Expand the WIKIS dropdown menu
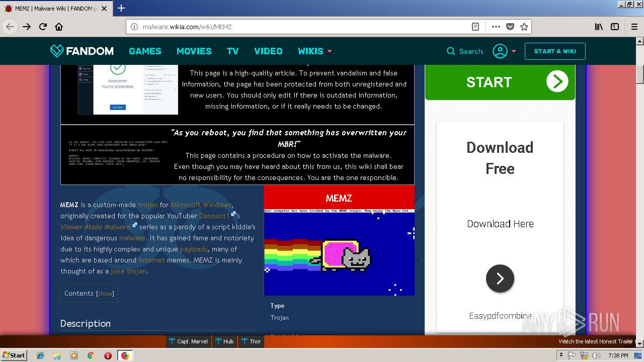This screenshot has height=362, width=644. 314,51
